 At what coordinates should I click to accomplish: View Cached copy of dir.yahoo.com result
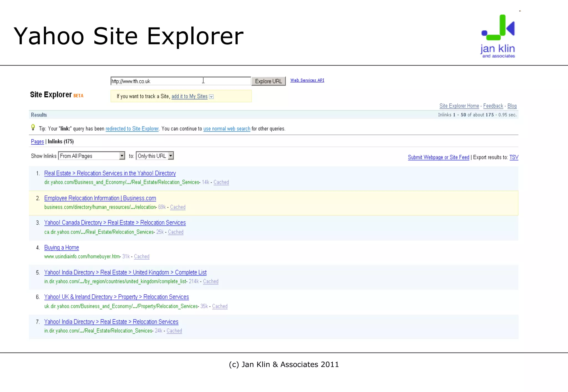(x=221, y=182)
